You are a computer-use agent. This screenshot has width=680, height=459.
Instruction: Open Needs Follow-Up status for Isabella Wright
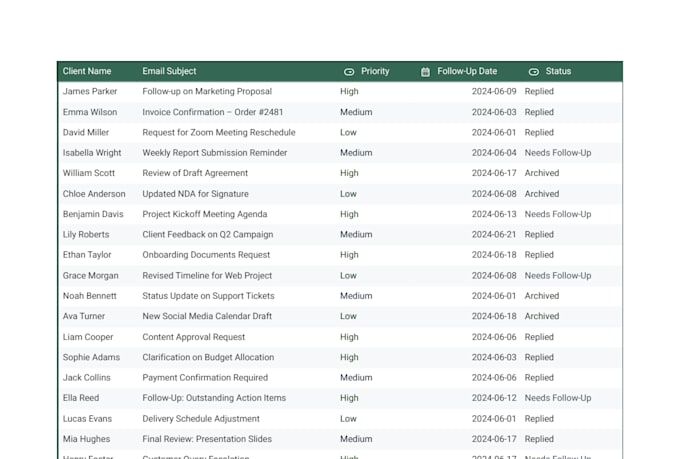pos(558,153)
